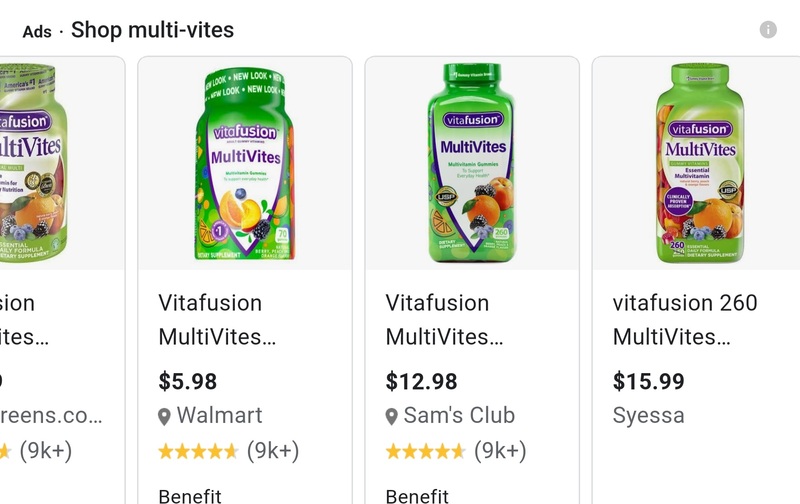Screen dimensions: 800x504
Task: Click the $5.98 Vitafusion MultiVites title
Action: (217, 320)
